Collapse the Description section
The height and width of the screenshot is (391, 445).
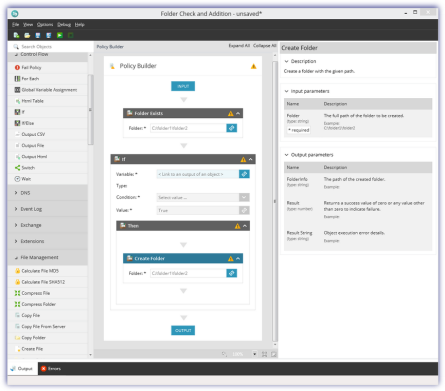tap(286, 61)
